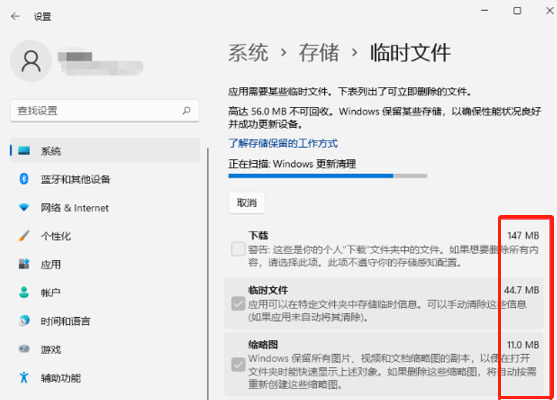Viewport: 557px width, 400px height.
Task: Select the Bluetooth icon for 蓝牙和其他设备
Action: 24,179
